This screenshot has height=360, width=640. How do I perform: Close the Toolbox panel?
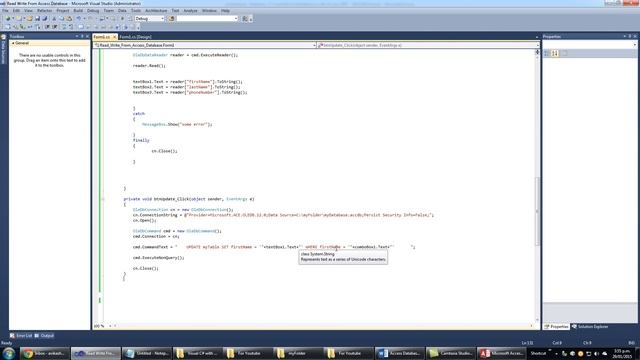pyautogui.click(x=87, y=36)
